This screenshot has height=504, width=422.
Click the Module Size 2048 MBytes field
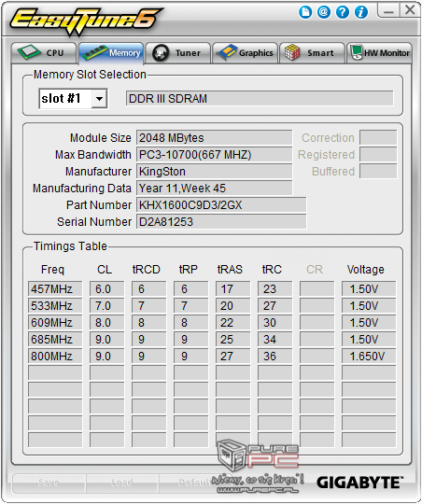click(214, 138)
